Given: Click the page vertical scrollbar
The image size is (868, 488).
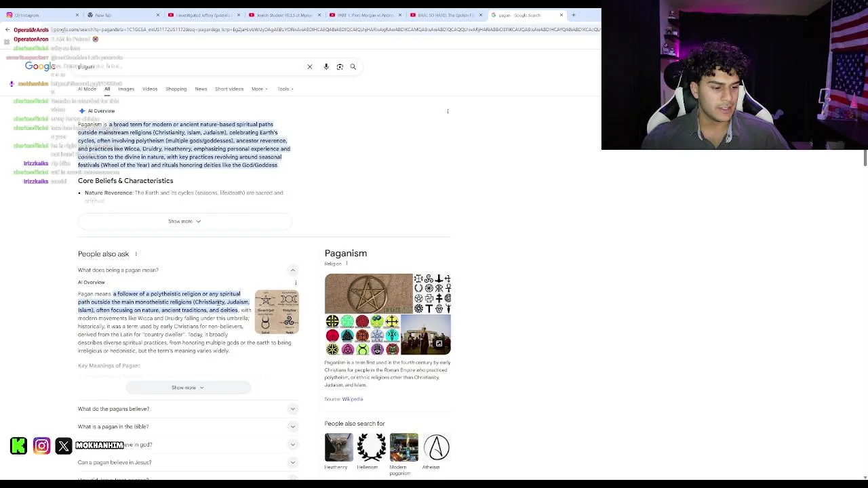Looking at the screenshot, I should coord(865,159).
